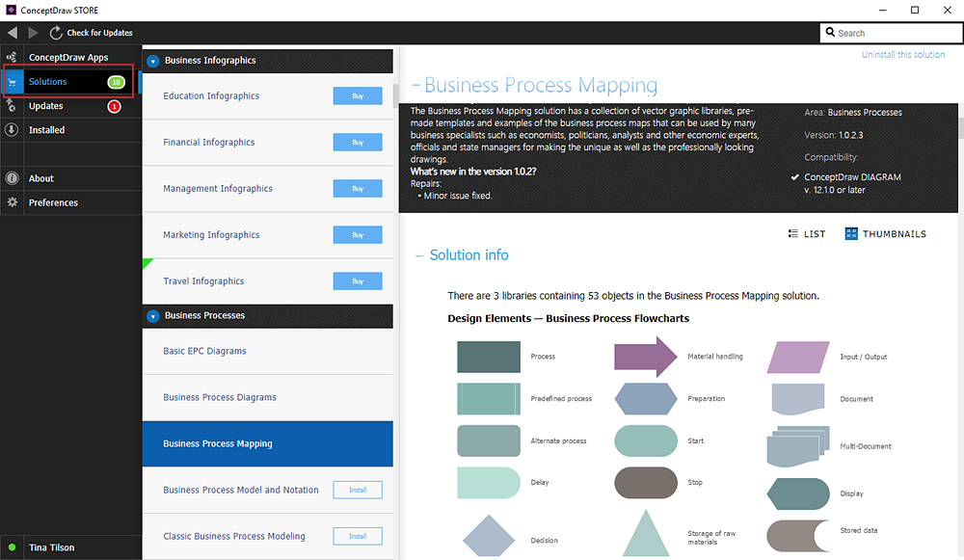Switch to THUMBNAILS view

point(885,234)
